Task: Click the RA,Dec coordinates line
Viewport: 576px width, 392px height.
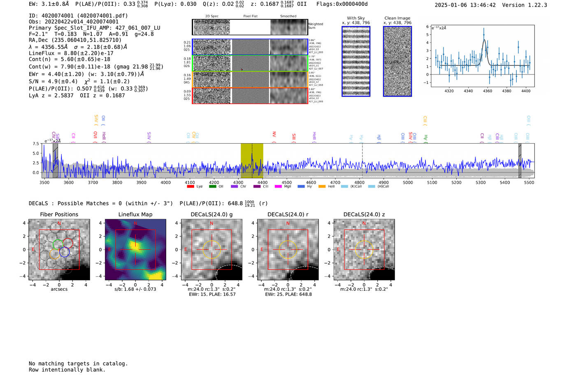Action: click(75, 40)
